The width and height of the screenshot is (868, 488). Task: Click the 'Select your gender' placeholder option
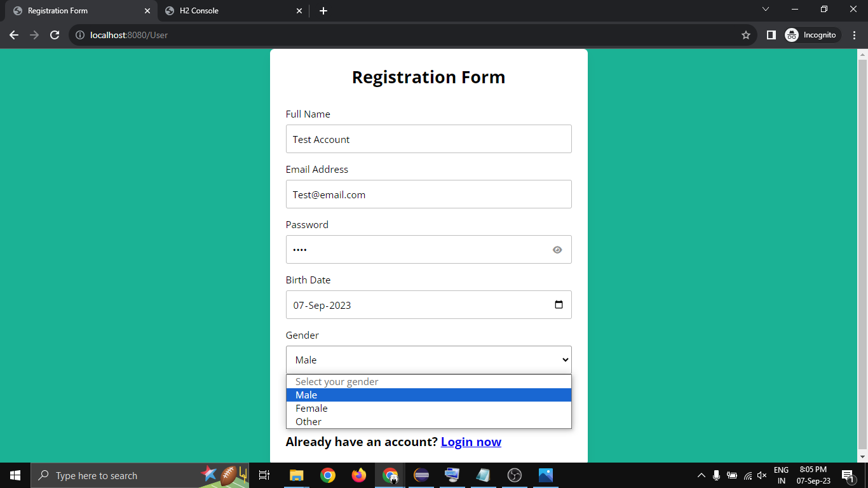(x=429, y=382)
